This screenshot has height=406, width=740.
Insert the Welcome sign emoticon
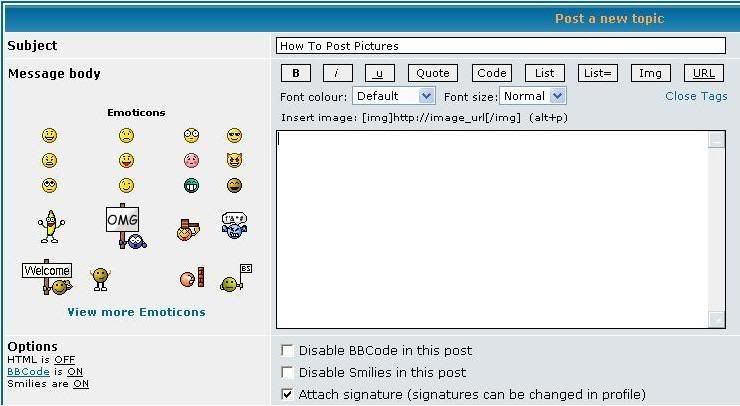point(48,277)
